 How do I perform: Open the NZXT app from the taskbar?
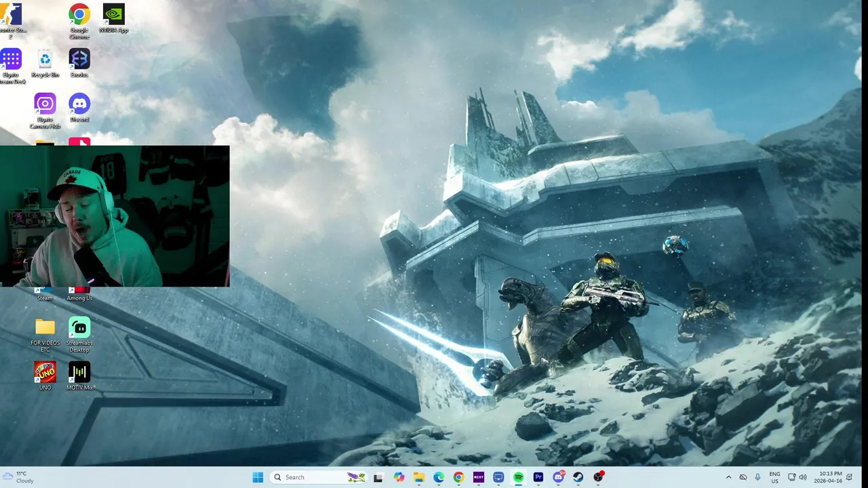tap(479, 477)
